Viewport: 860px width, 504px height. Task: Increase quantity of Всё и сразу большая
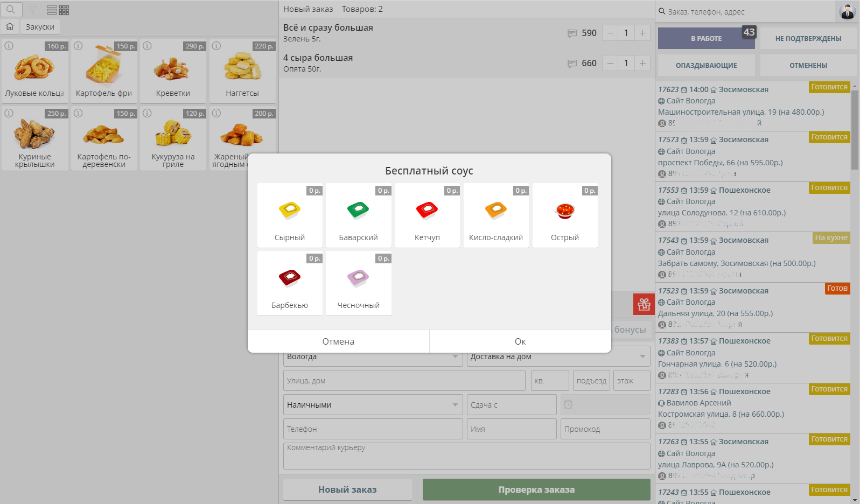click(x=642, y=33)
